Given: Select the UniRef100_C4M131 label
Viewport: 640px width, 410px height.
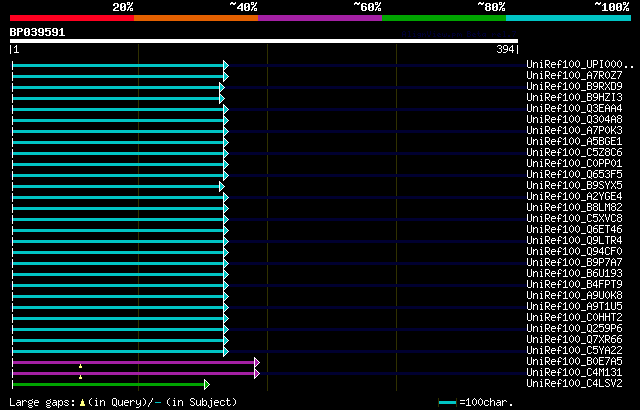Looking at the screenshot, I should click(574, 373).
